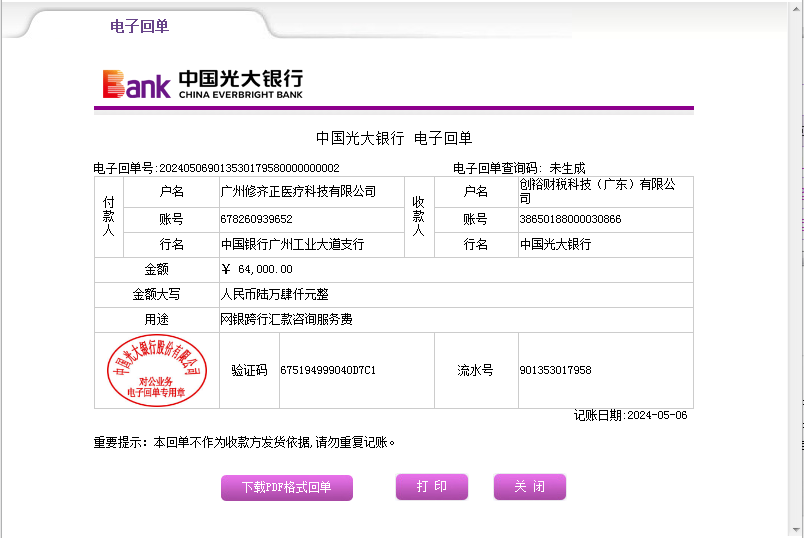Screen dimensions: 804x538
Task: Click the 付款人 header cell
Action: (x=109, y=216)
